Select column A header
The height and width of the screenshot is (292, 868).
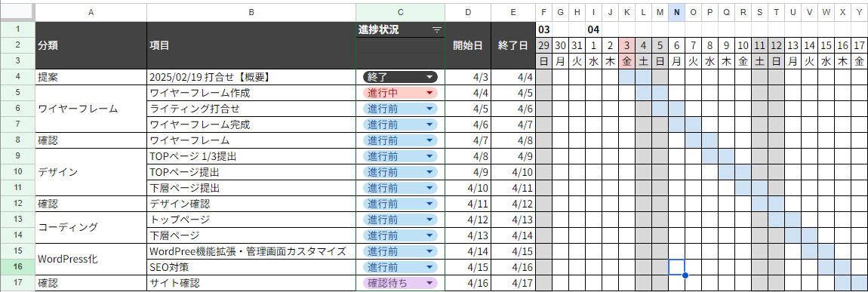(x=91, y=12)
